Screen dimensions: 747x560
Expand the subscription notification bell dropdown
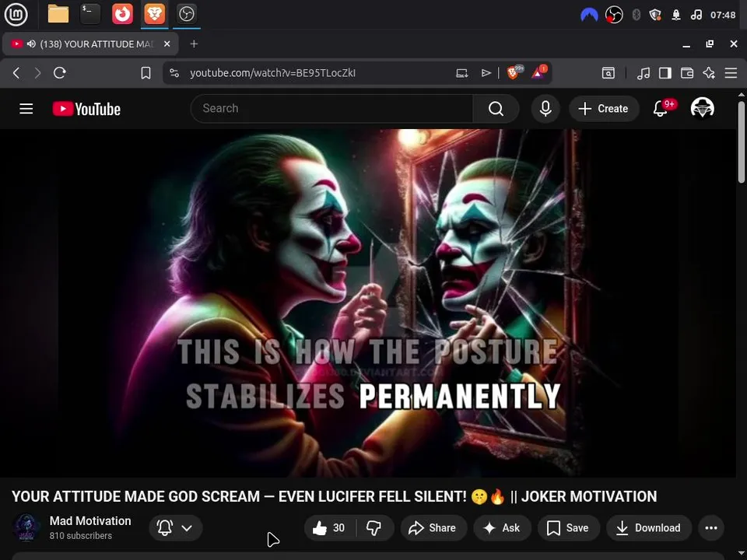tap(175, 527)
